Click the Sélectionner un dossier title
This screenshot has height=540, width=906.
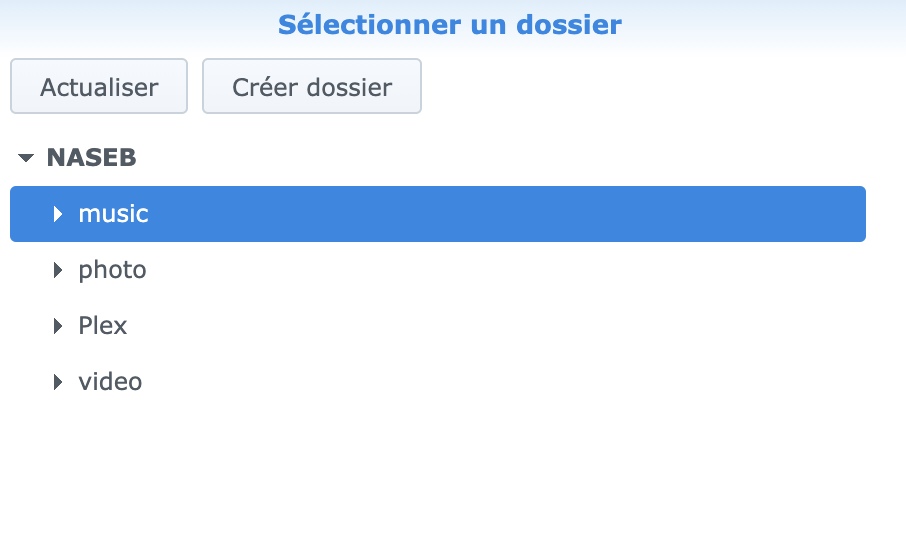450,24
